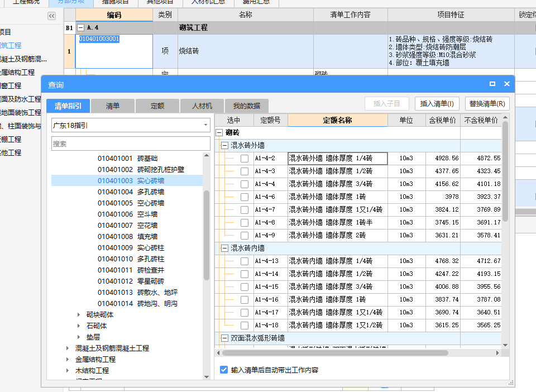536x392 pixels.
Task: Click the 插入清单(I) button
Action: (437, 103)
